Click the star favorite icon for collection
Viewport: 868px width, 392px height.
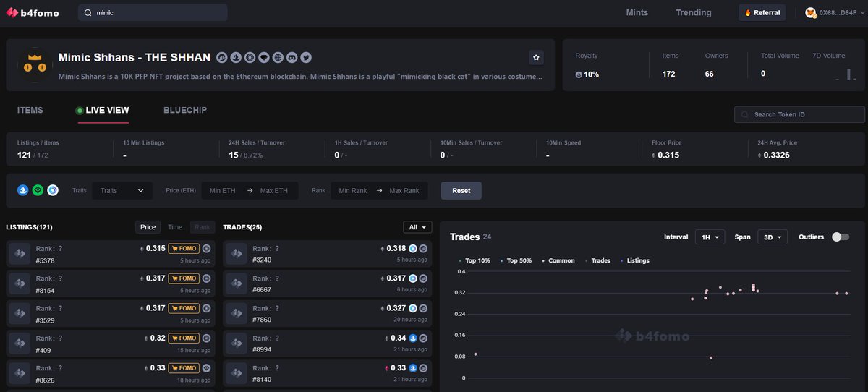pos(536,57)
